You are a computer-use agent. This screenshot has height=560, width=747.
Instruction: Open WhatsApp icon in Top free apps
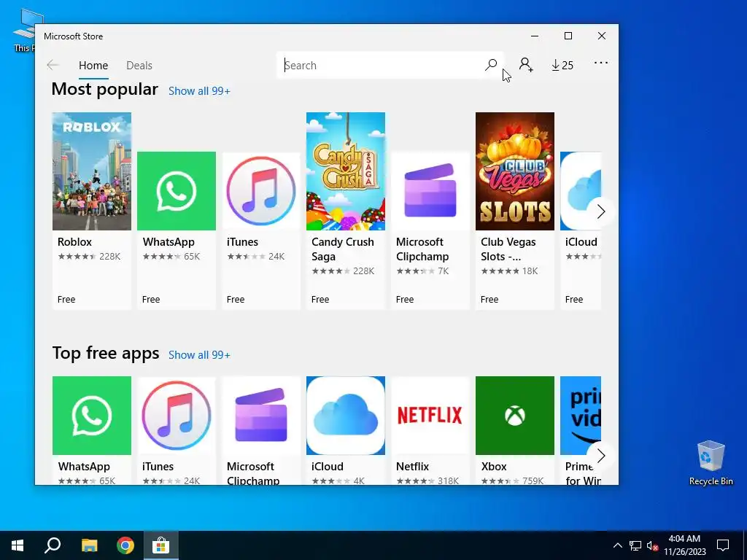[91, 416]
